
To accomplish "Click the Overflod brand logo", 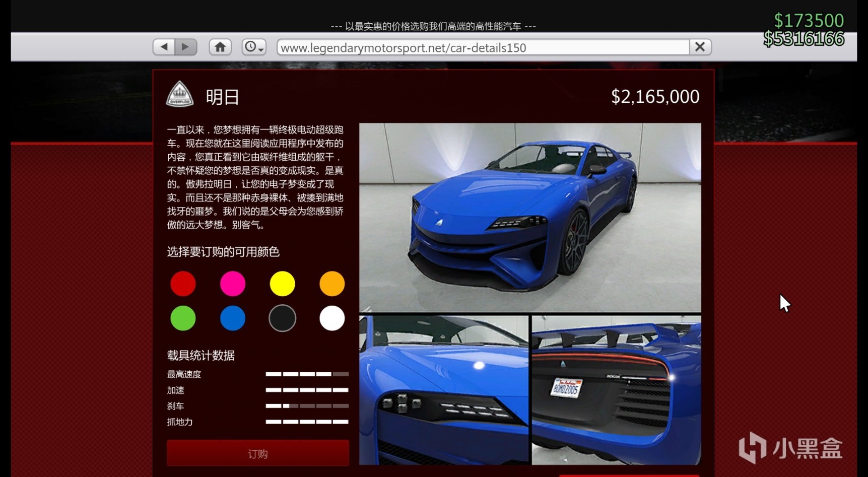I will click(x=180, y=95).
